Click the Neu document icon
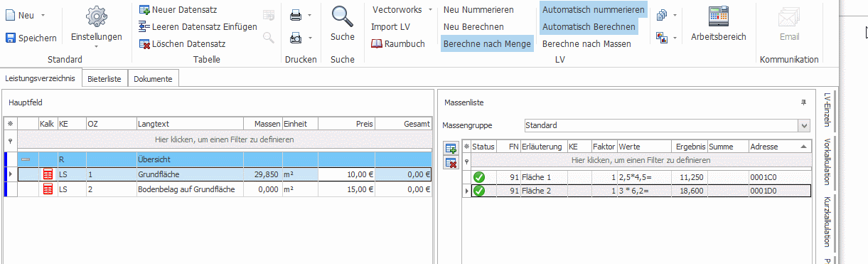 [11, 15]
